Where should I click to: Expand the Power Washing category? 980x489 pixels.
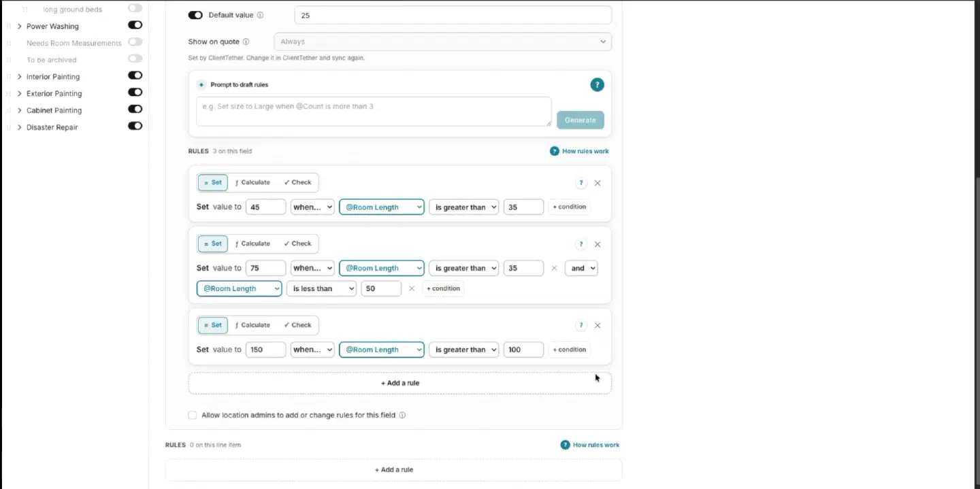19,27
